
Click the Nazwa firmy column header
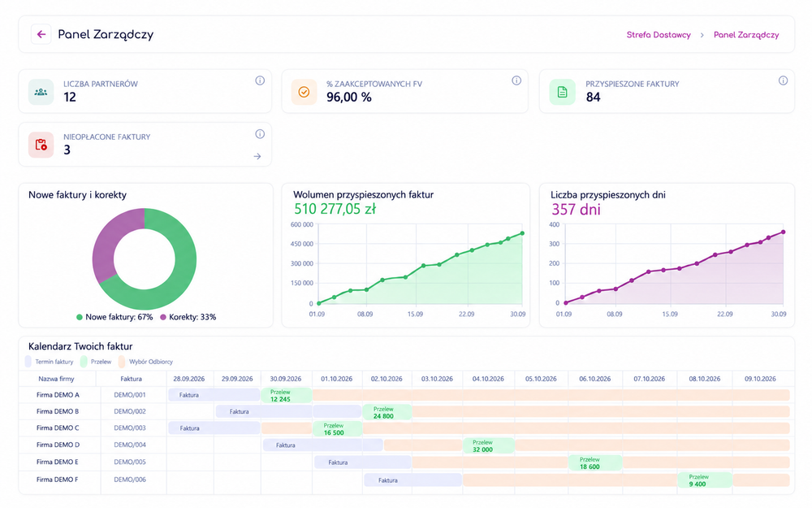57,379
